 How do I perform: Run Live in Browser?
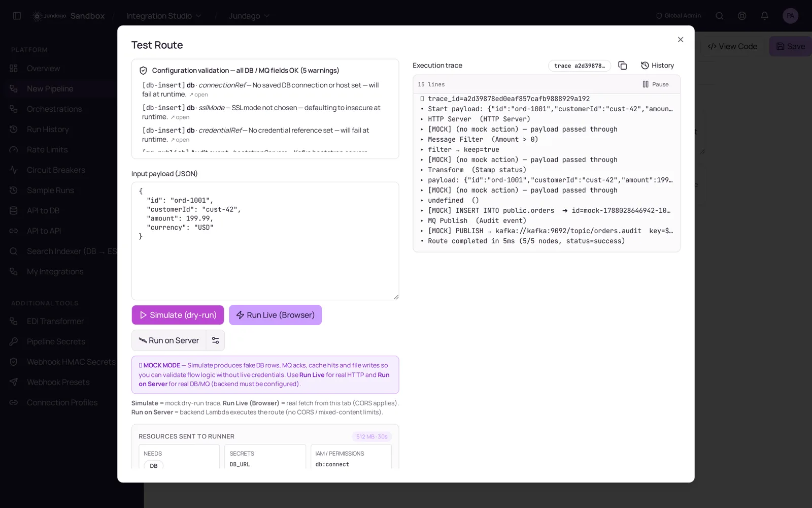pyautogui.click(x=275, y=315)
